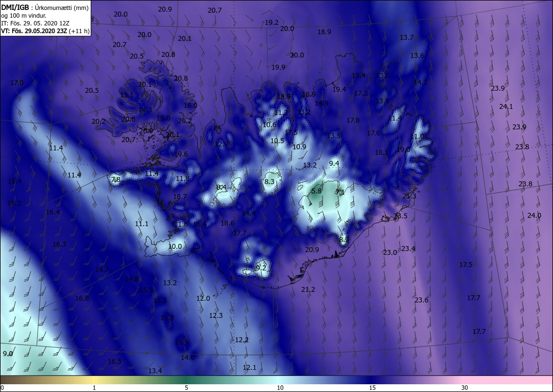Click the map value '14.3'

145,109
